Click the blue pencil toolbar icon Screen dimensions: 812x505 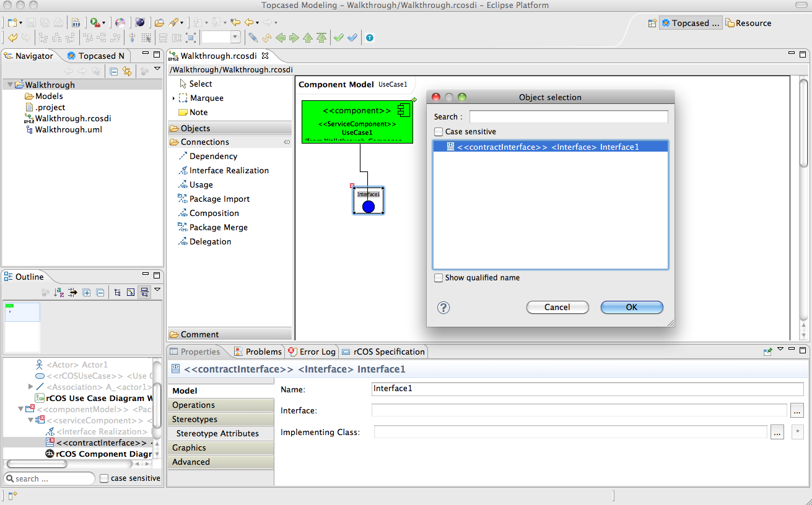253,38
